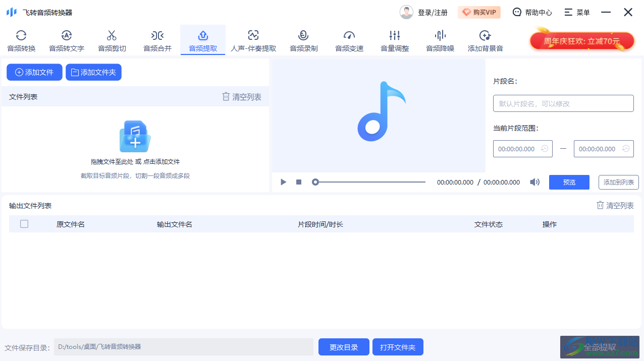Click the 默认片段名 name input field

(563, 103)
